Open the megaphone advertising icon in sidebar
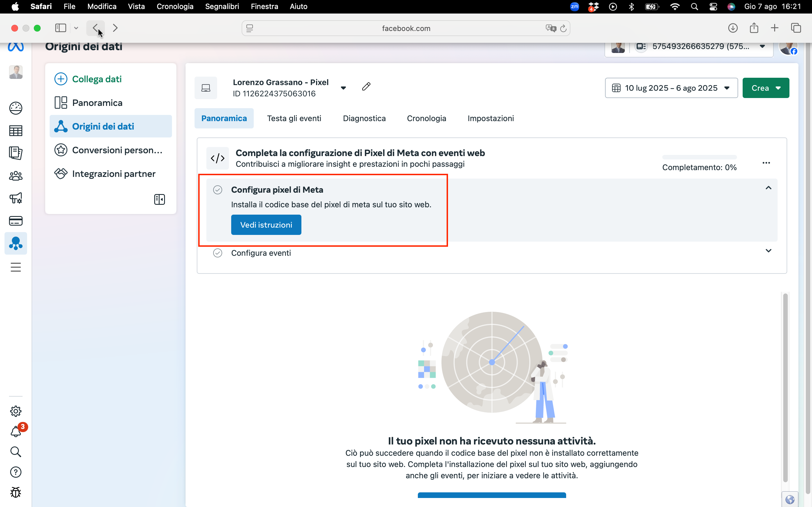The height and width of the screenshot is (507, 812). 16,198
